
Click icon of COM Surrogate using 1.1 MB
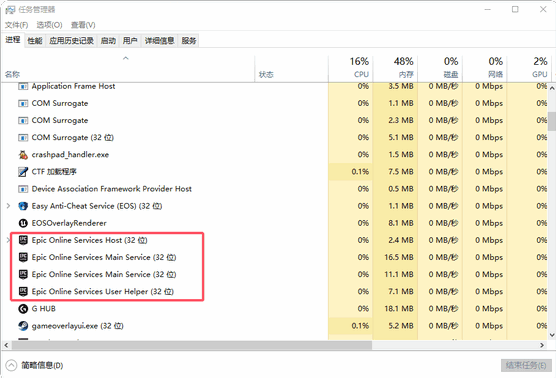pyautogui.click(x=23, y=103)
